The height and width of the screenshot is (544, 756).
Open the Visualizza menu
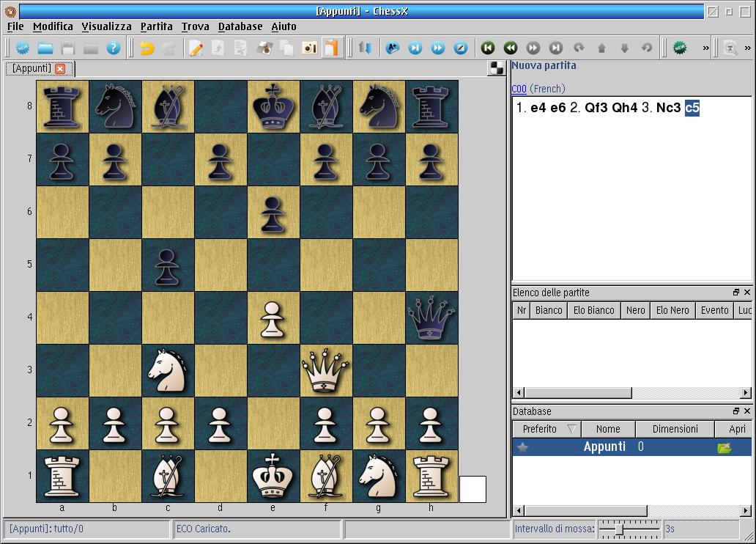[105, 26]
